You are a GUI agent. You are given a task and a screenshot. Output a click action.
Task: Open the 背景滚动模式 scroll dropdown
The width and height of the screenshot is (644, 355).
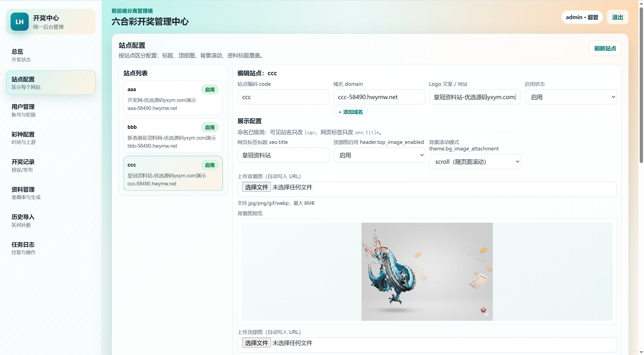[475, 162]
